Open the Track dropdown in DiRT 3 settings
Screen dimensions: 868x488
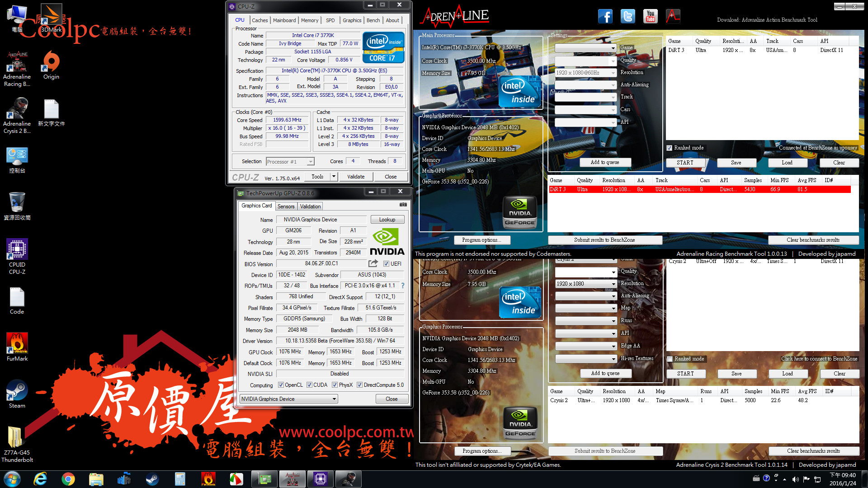585,97
